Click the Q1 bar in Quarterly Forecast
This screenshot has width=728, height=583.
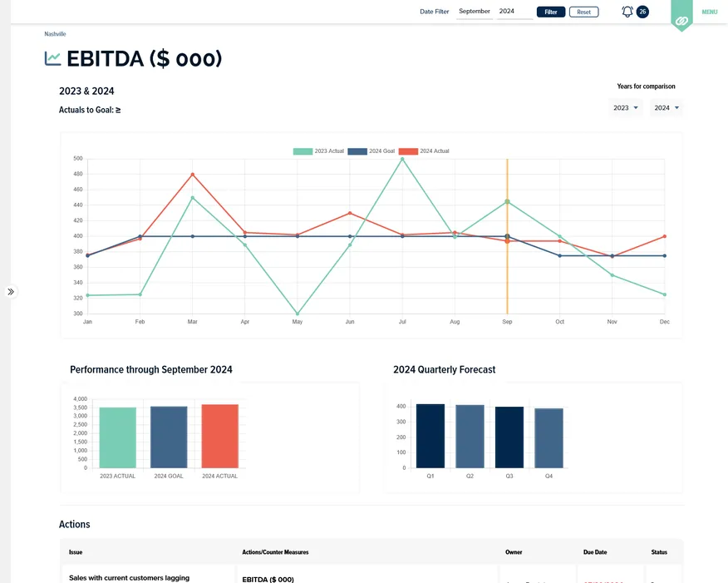click(x=430, y=436)
